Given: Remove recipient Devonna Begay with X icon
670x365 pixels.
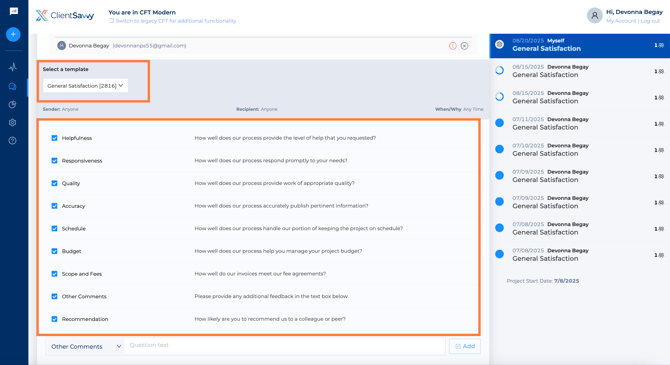Looking at the screenshot, I should 464,46.
